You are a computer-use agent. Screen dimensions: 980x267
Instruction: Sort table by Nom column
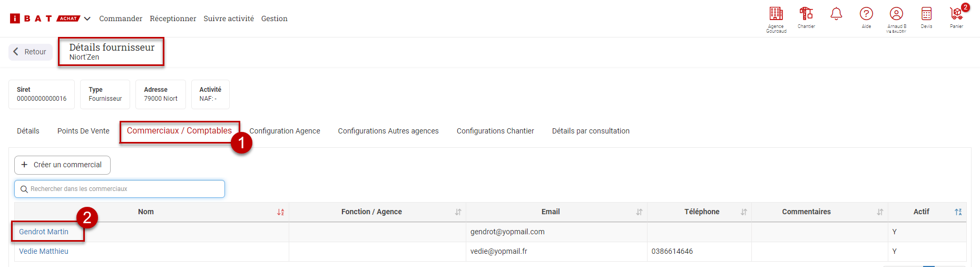280,212
